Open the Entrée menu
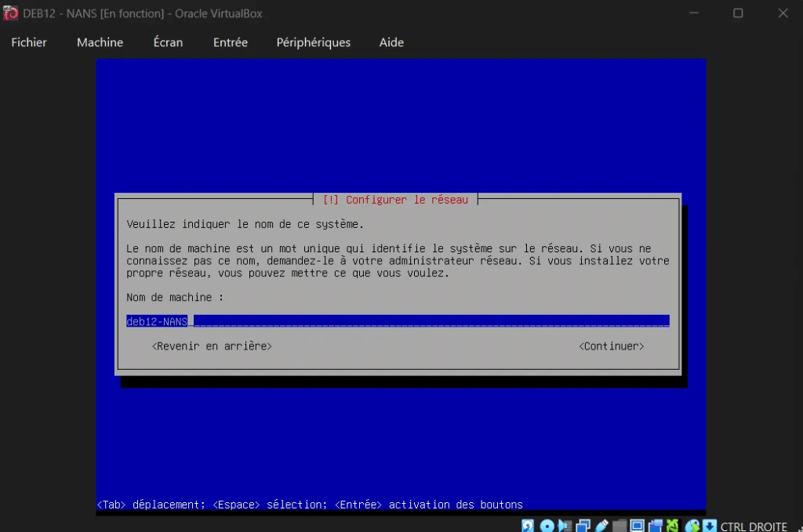This screenshot has height=532, width=803. (x=230, y=42)
